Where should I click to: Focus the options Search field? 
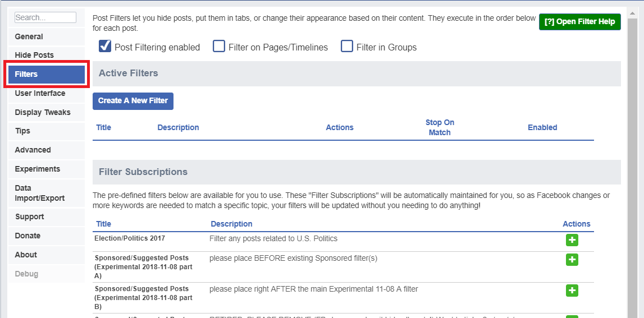click(45, 17)
